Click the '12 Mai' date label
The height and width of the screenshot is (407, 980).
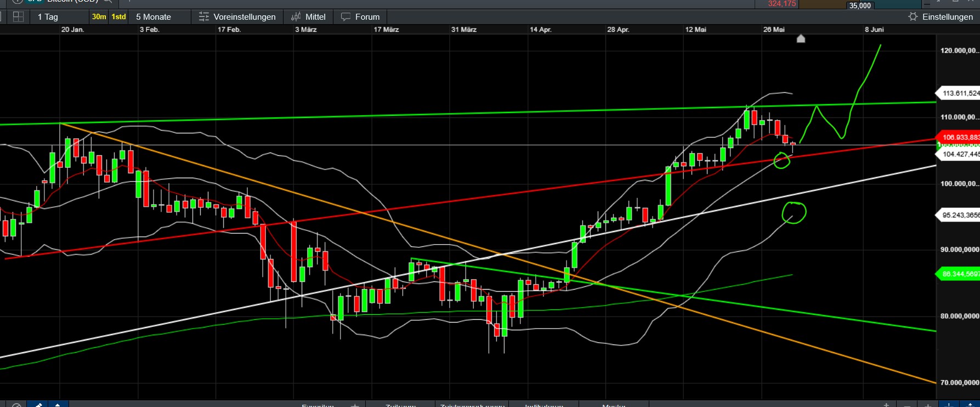tap(695, 30)
